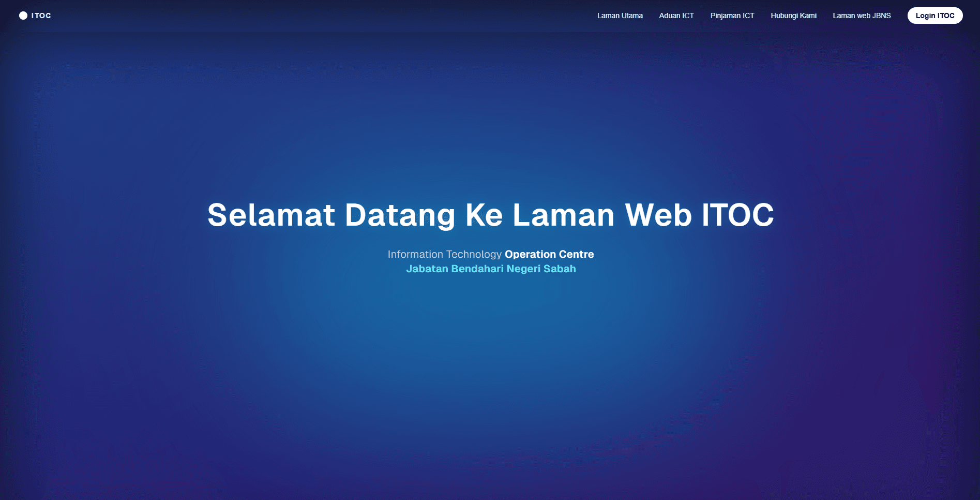Viewport: 980px width, 500px height.
Task: Click the Login ITOC button
Action: (935, 15)
